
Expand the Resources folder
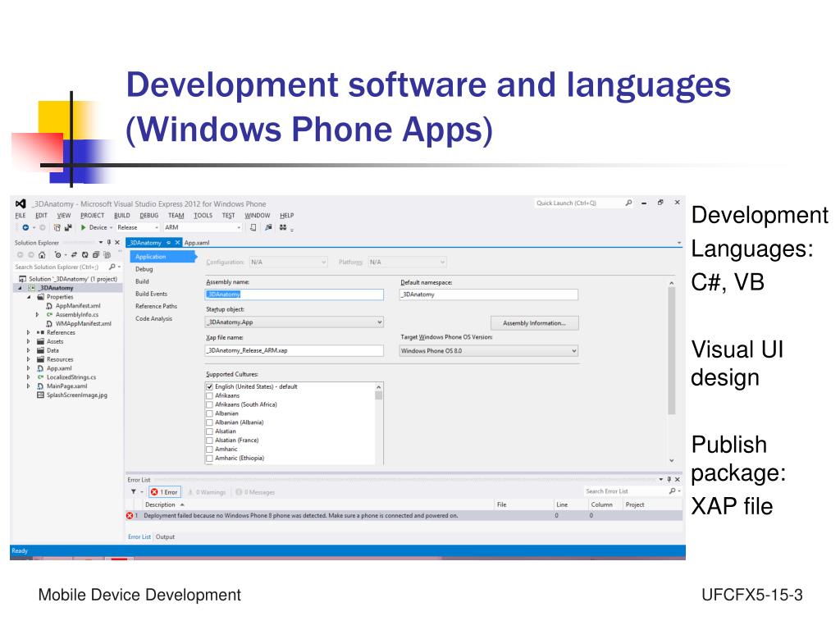(29, 359)
